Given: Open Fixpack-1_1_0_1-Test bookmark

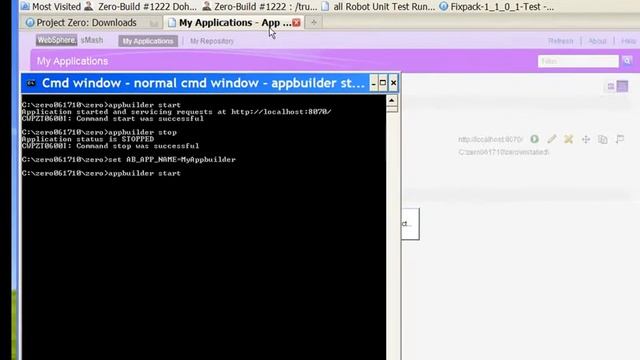Looking at the screenshot, I should tap(497, 7).
